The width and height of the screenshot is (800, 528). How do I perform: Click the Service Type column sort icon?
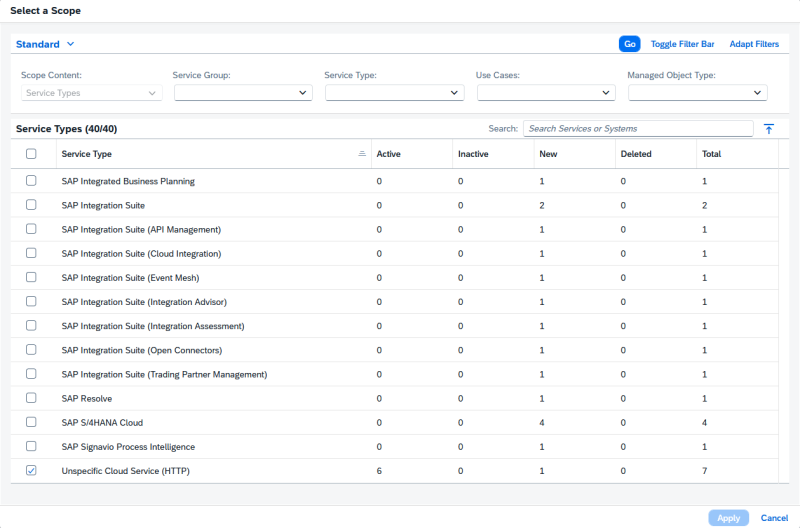[x=362, y=154]
